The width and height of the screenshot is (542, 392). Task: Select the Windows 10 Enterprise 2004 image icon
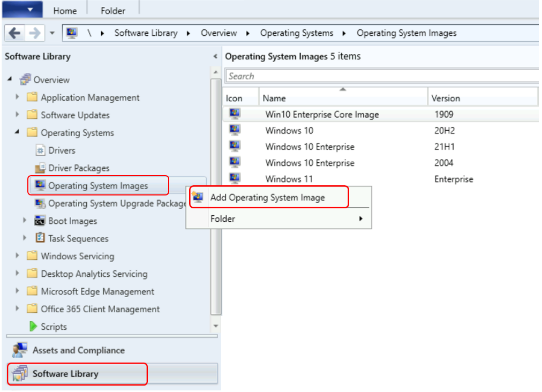coord(235,162)
